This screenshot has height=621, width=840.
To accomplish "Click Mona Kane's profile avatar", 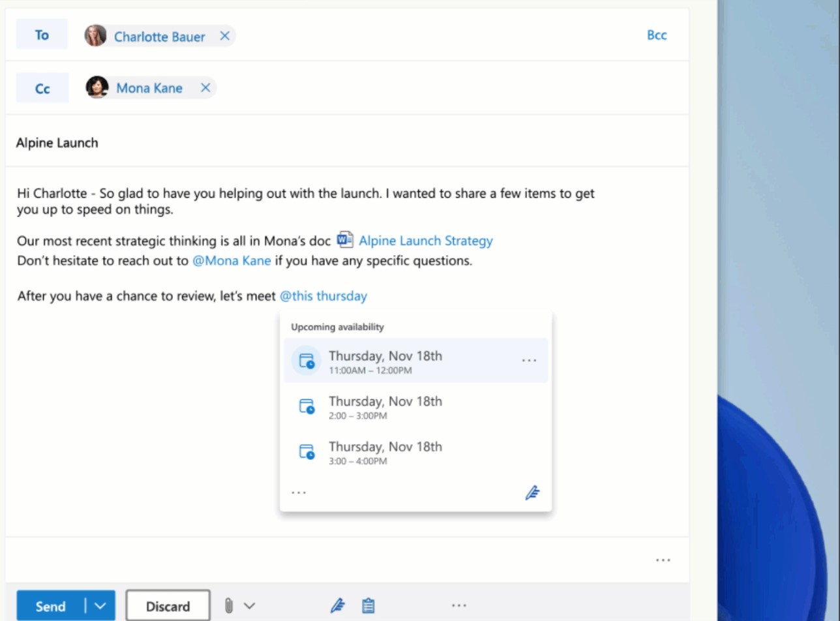I will click(x=97, y=87).
